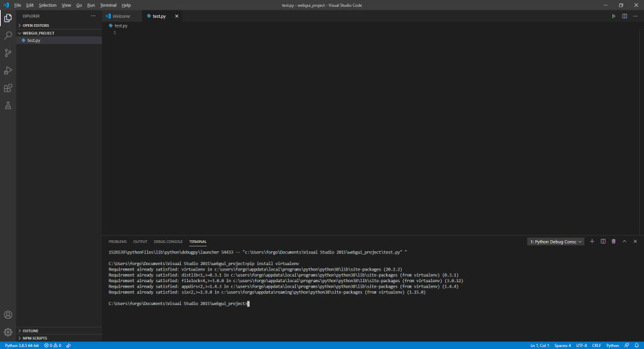
Task: Select terminal from Python Debug Console dropdown
Action: [555, 242]
